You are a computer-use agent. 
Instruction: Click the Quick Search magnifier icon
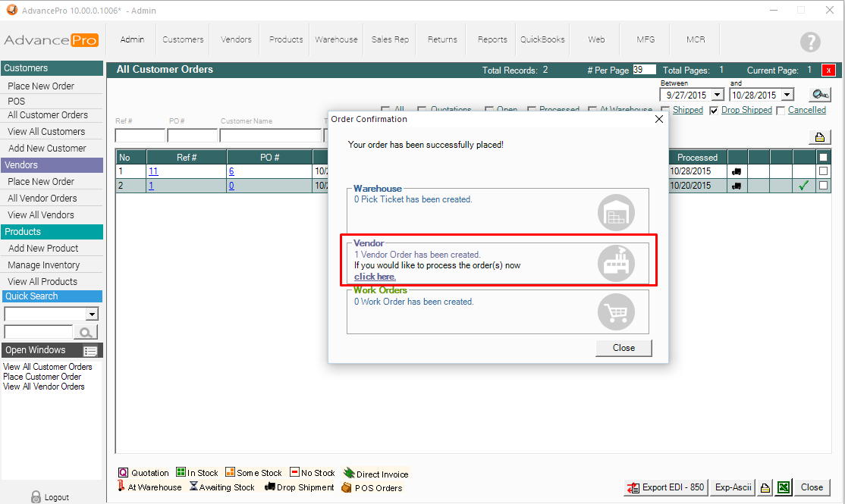[86, 332]
